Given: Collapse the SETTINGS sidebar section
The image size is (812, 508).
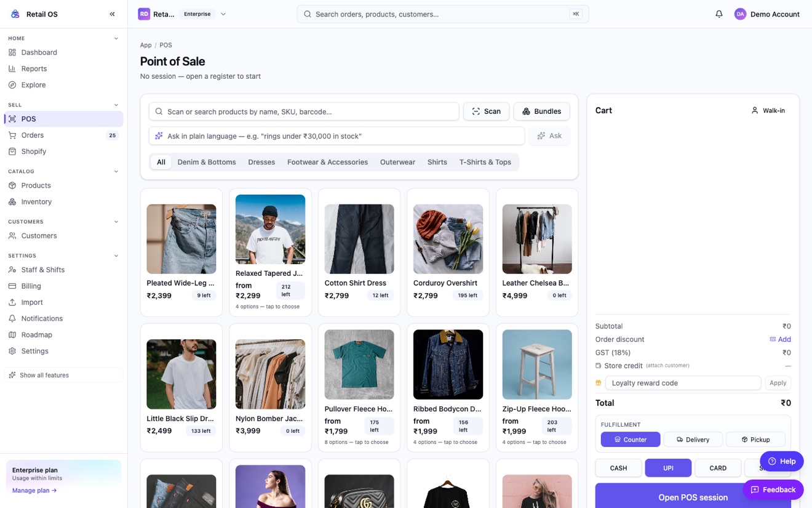Looking at the screenshot, I should click(116, 256).
